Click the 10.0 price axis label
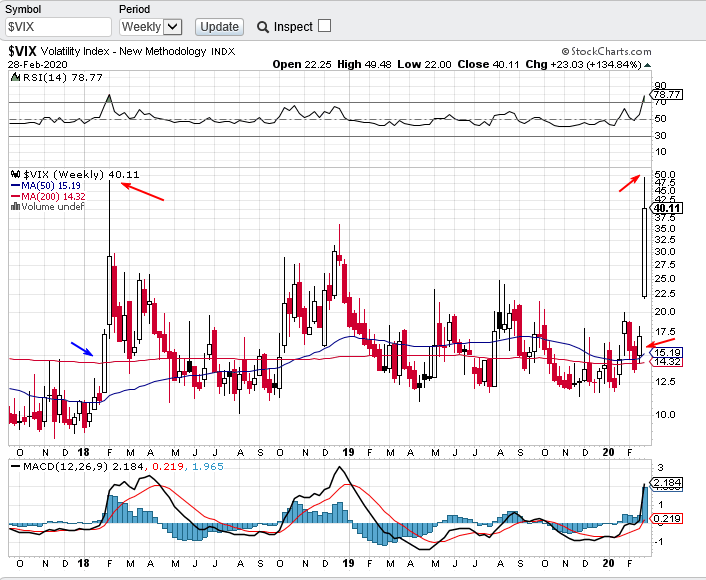Viewport: 706px width, 580px height. tap(665, 415)
